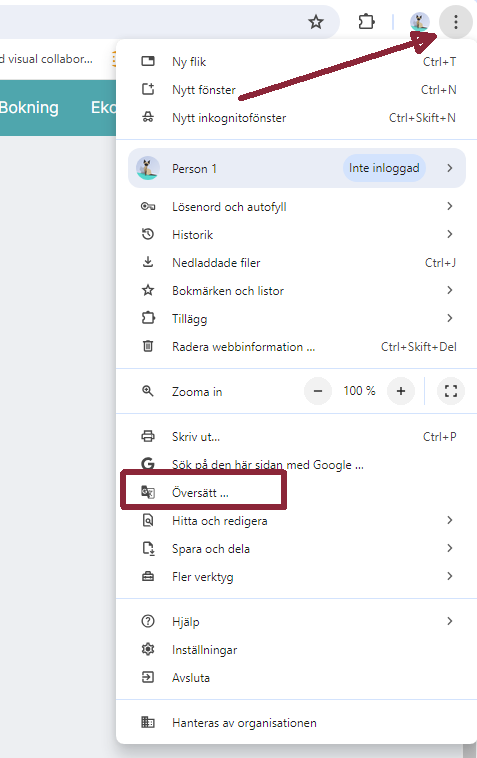This screenshot has height=758, width=477.
Task: Select Nytt inkognitofönster menu item
Action: tap(297, 117)
